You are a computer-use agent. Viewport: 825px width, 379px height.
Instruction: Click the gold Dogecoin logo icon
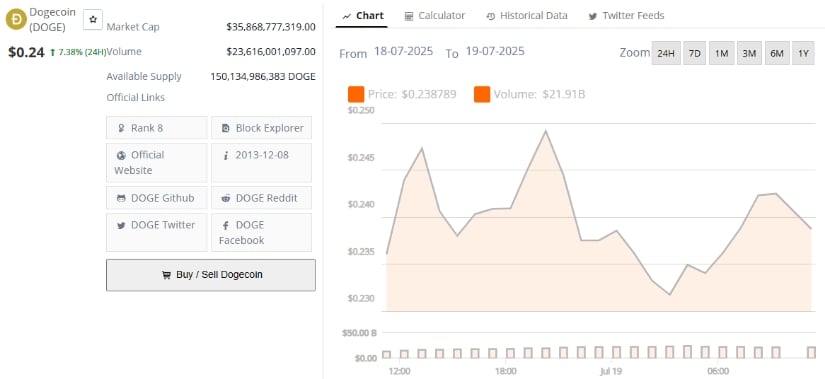(16, 18)
